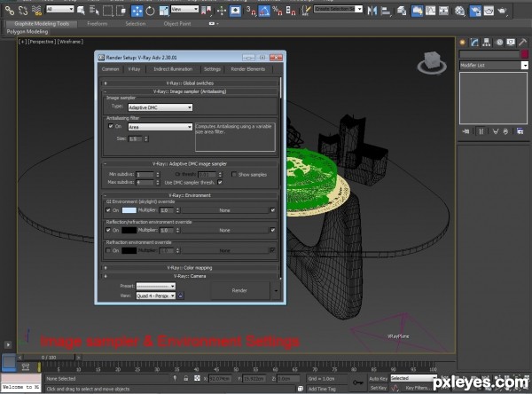
Task: Switch to the V-Ray tab
Action: 134,69
